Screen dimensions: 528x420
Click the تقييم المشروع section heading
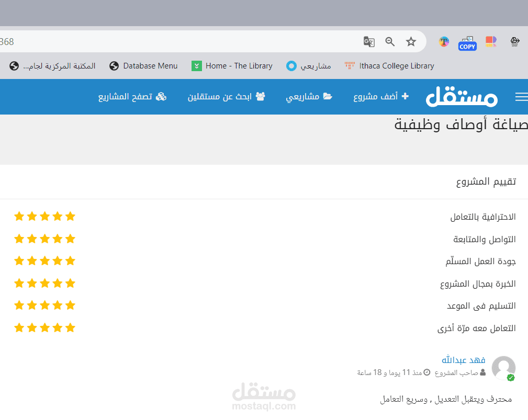[486, 181]
